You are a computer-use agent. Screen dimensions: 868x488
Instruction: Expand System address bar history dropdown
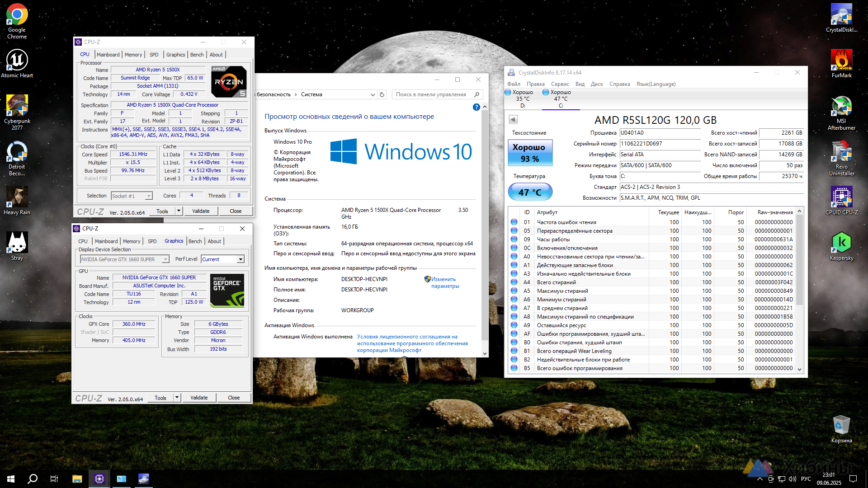373,94
